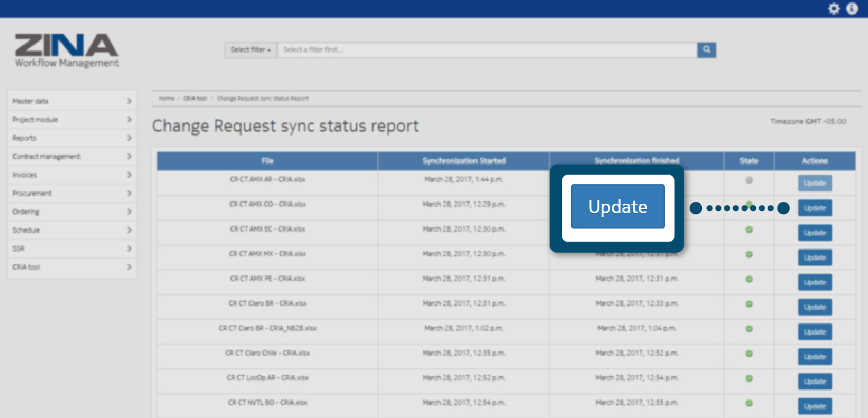The width and height of the screenshot is (868, 418).
Task: Click green state icon for CR CT AMX EC
Action: point(749,230)
